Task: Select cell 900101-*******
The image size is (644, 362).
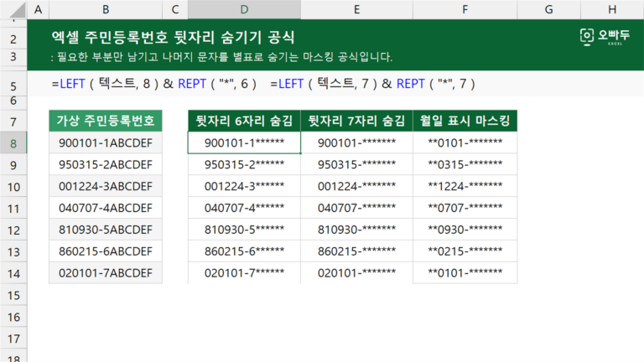Action: tap(356, 142)
